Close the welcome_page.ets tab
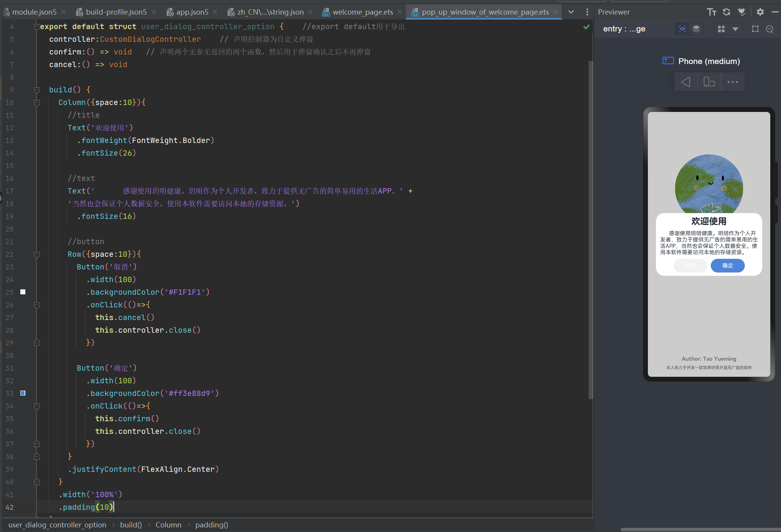Screen dimensions: 781x532 click(x=400, y=12)
